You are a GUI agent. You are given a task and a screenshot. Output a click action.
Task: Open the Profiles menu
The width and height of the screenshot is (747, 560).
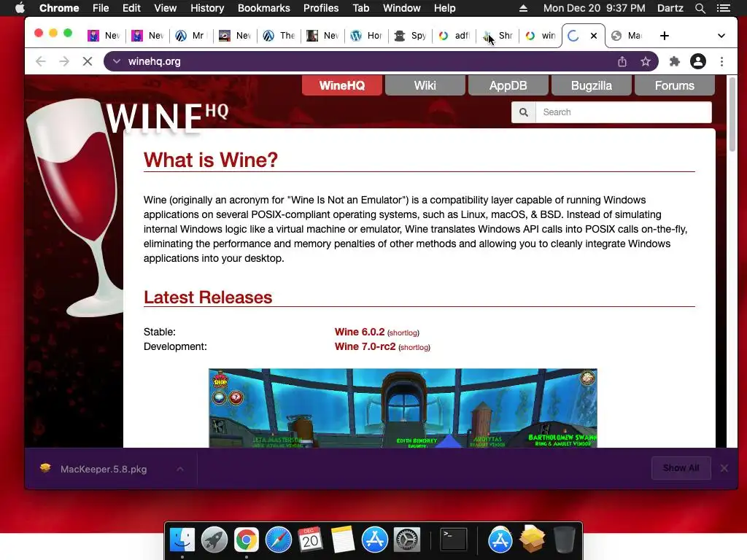321,8
